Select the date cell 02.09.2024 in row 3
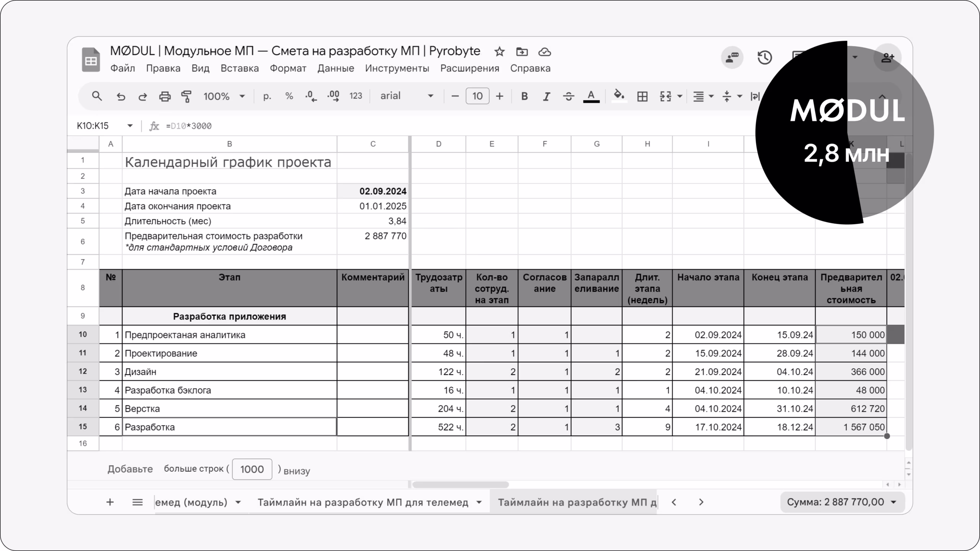 [373, 191]
